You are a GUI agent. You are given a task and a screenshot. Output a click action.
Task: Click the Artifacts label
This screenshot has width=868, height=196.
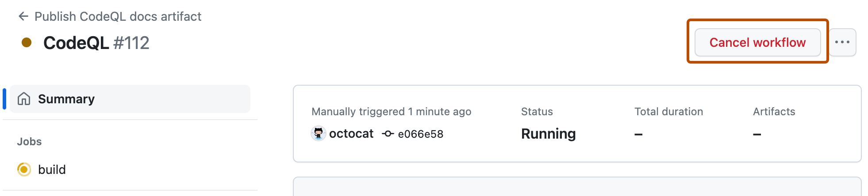click(x=774, y=112)
